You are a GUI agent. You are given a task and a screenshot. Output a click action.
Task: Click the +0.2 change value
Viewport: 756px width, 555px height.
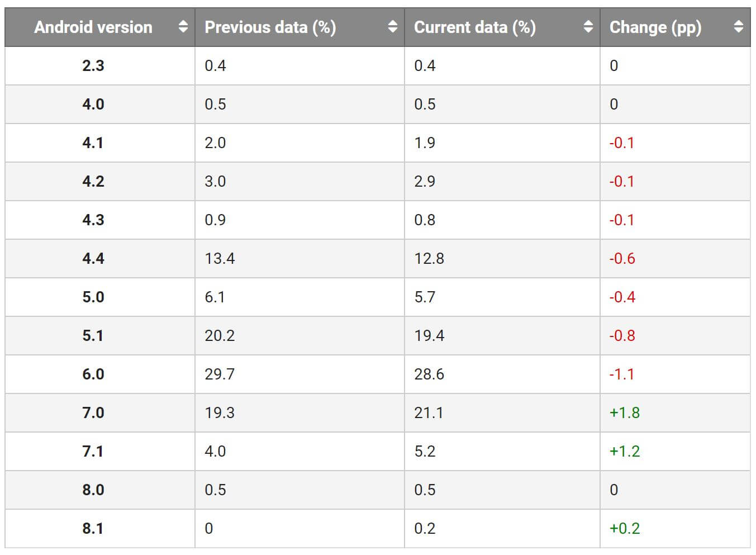(625, 528)
